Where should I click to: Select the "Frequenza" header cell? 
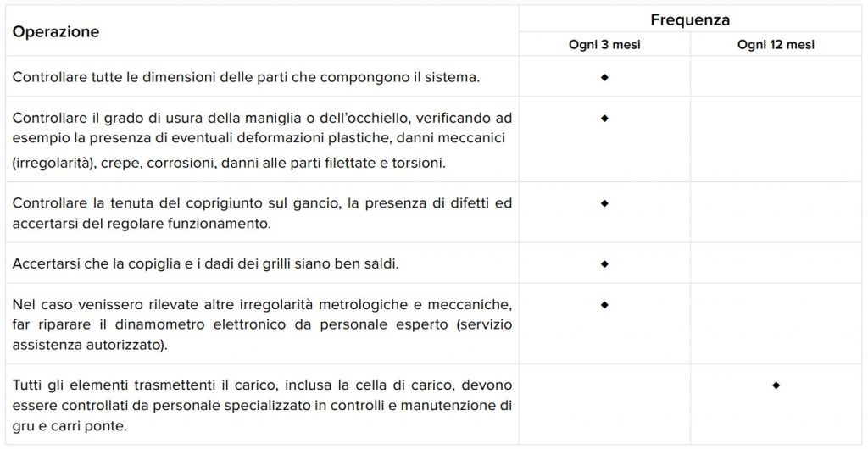690,19
